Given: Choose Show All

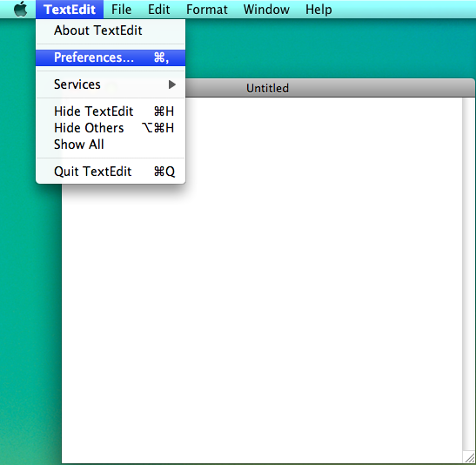Looking at the screenshot, I should pyautogui.click(x=111, y=145).
